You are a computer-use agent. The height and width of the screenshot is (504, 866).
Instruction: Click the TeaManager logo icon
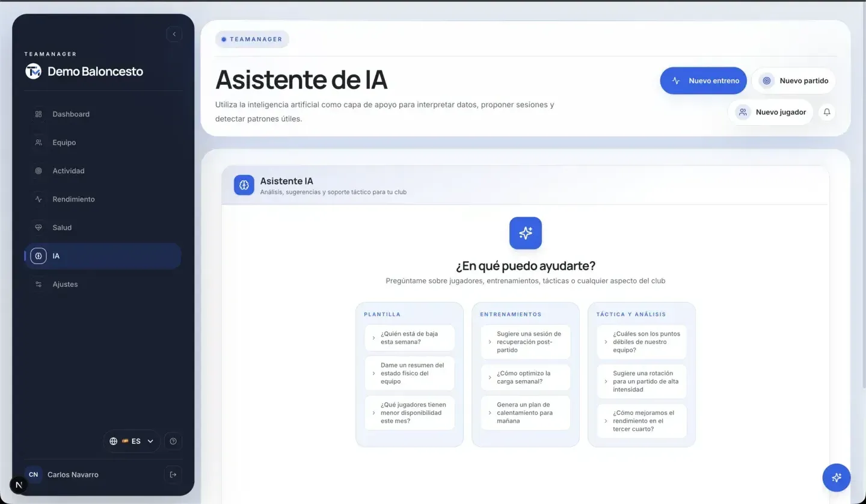pos(33,71)
